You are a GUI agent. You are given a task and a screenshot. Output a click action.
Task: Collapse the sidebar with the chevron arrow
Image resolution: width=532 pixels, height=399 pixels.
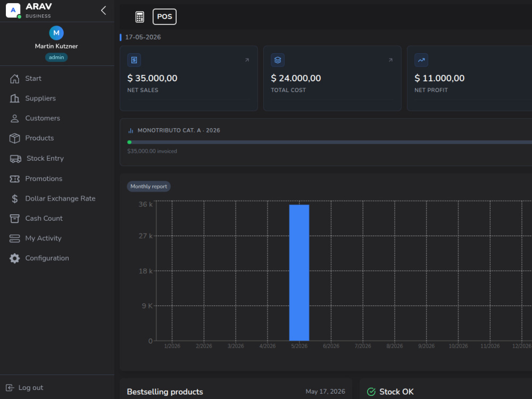104,11
